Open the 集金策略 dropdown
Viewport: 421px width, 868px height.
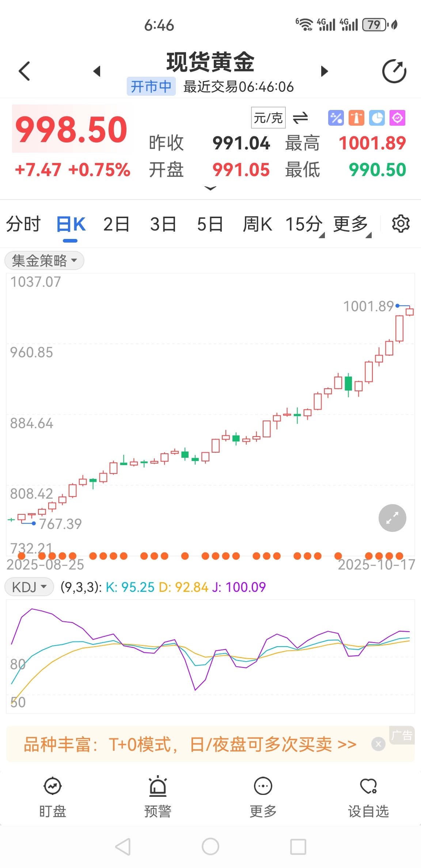click(44, 261)
